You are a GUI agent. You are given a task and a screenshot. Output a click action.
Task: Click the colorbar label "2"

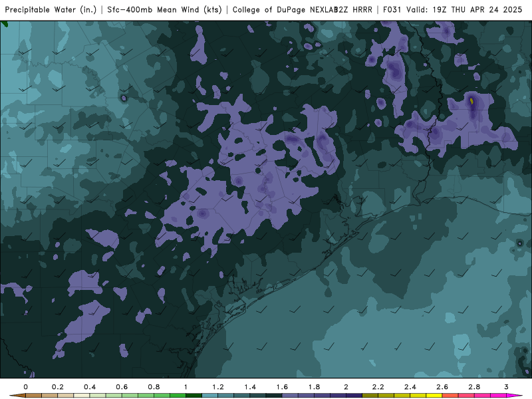coord(346,387)
